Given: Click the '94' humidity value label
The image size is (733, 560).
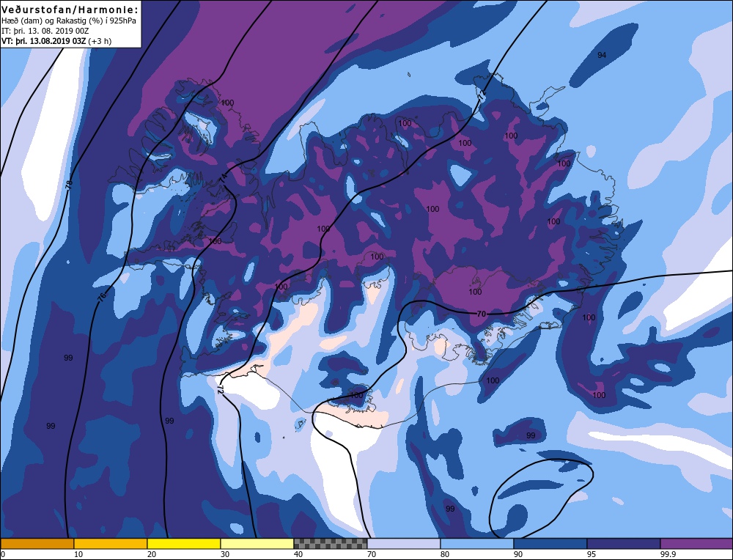Looking at the screenshot, I should point(602,55).
